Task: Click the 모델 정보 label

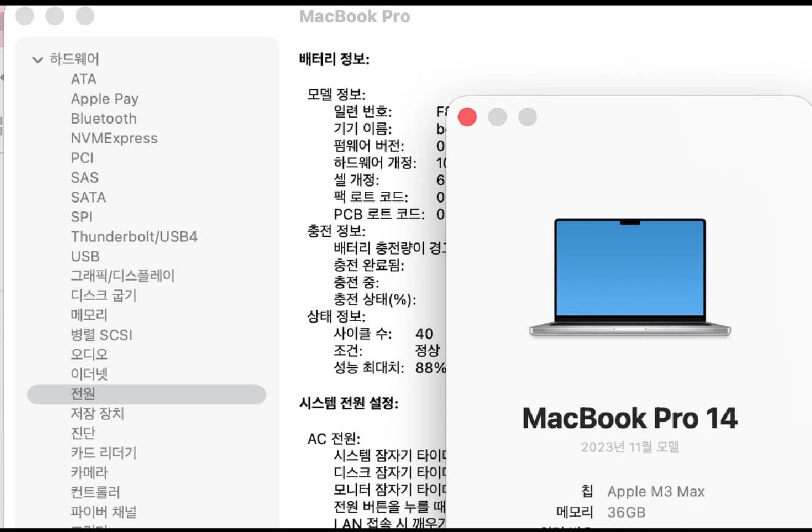Action: click(x=336, y=95)
